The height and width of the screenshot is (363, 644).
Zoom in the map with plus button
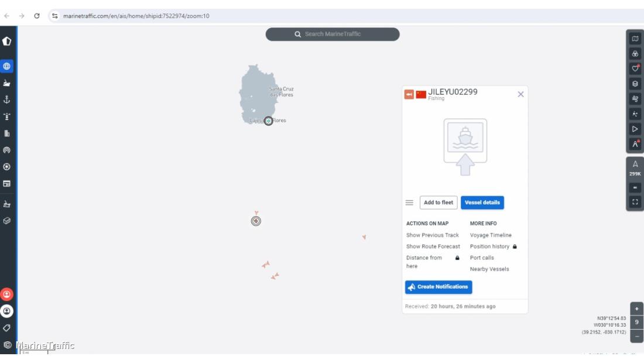tap(636, 309)
